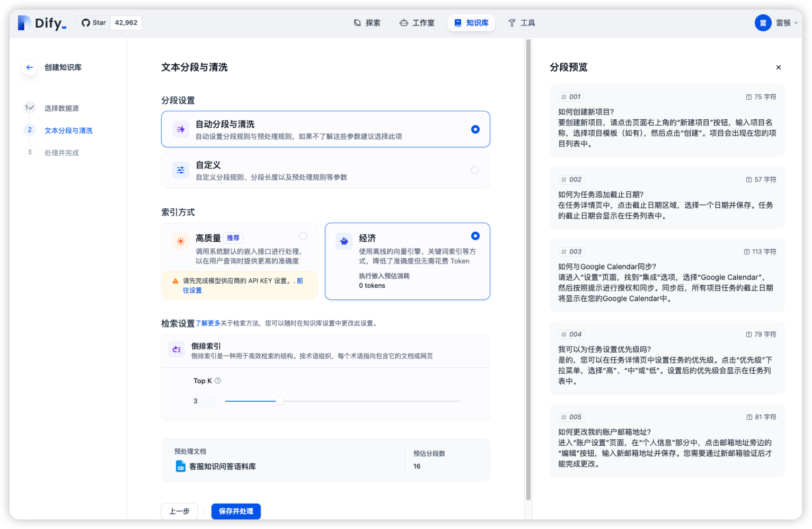Click segment 001 text 如何创建新项目?
Screen dimensions: 812x529
click(x=586, y=112)
